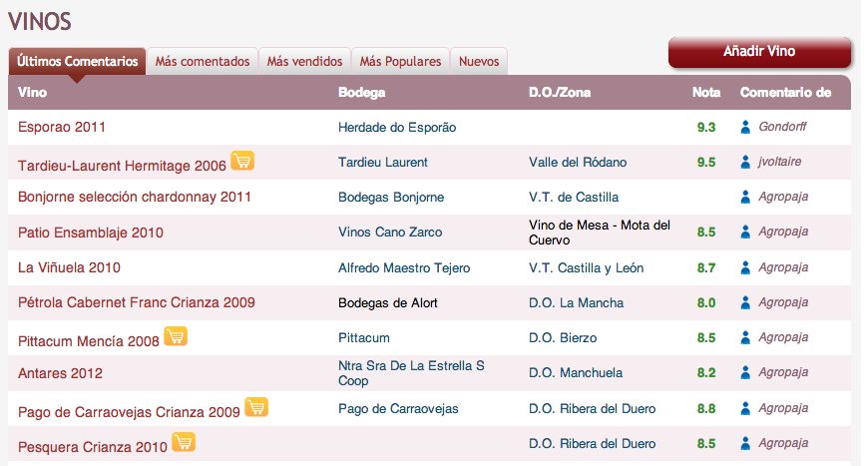The width and height of the screenshot is (868, 466).
Task: Click the 8.7 rating for La Viñuela
Action: tap(706, 267)
